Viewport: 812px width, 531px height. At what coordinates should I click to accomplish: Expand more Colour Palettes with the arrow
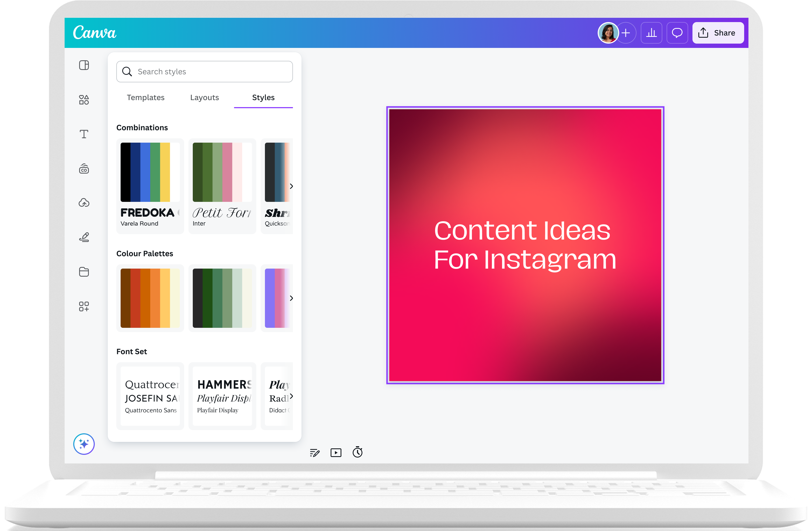click(x=291, y=298)
